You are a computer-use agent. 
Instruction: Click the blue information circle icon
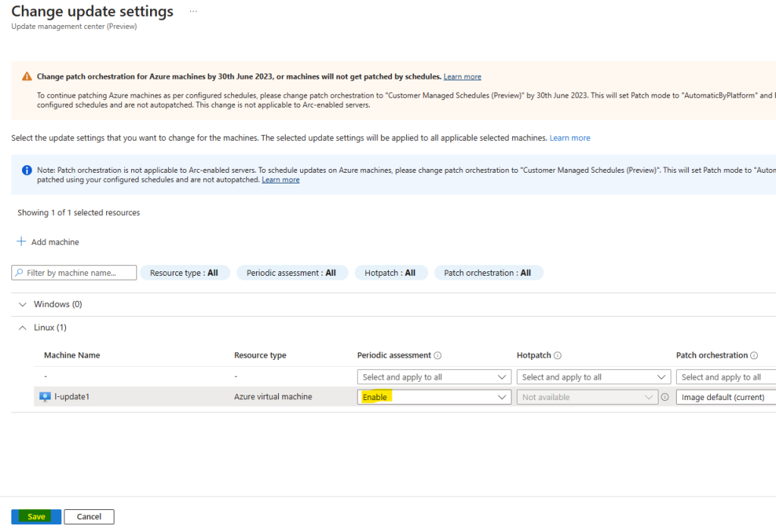27,171
